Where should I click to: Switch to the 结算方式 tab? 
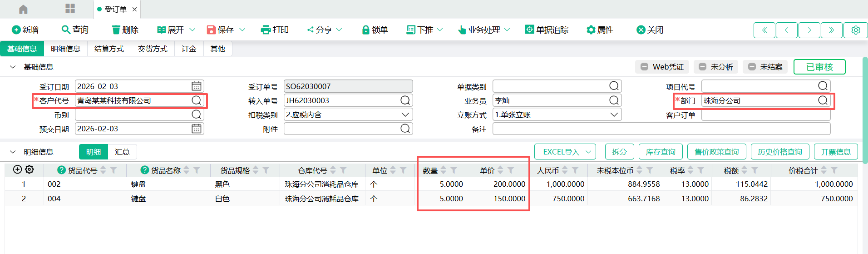click(x=109, y=49)
